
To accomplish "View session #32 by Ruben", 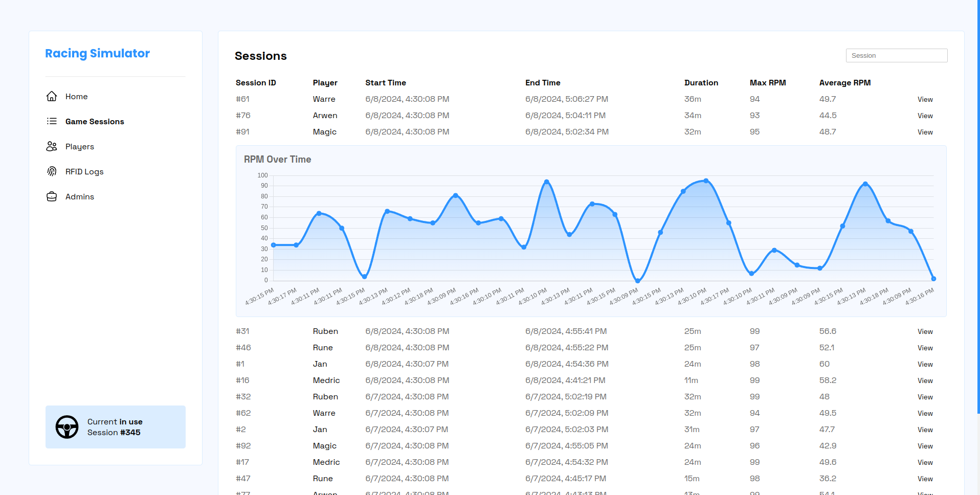I will (x=925, y=397).
